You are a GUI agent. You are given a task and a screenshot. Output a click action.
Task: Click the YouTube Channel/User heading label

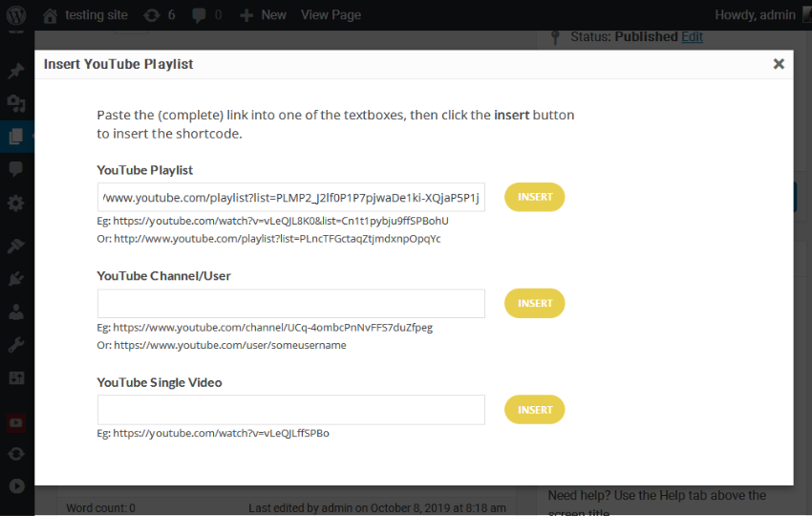[163, 275]
